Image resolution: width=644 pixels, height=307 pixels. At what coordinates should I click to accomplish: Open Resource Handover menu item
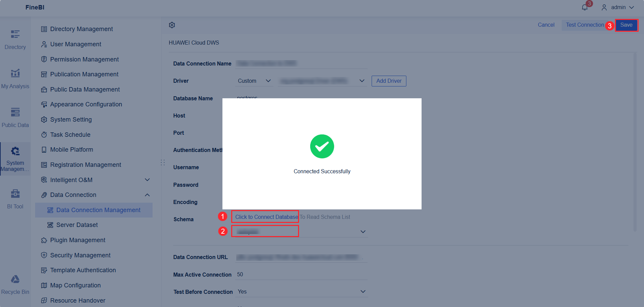[x=78, y=300]
